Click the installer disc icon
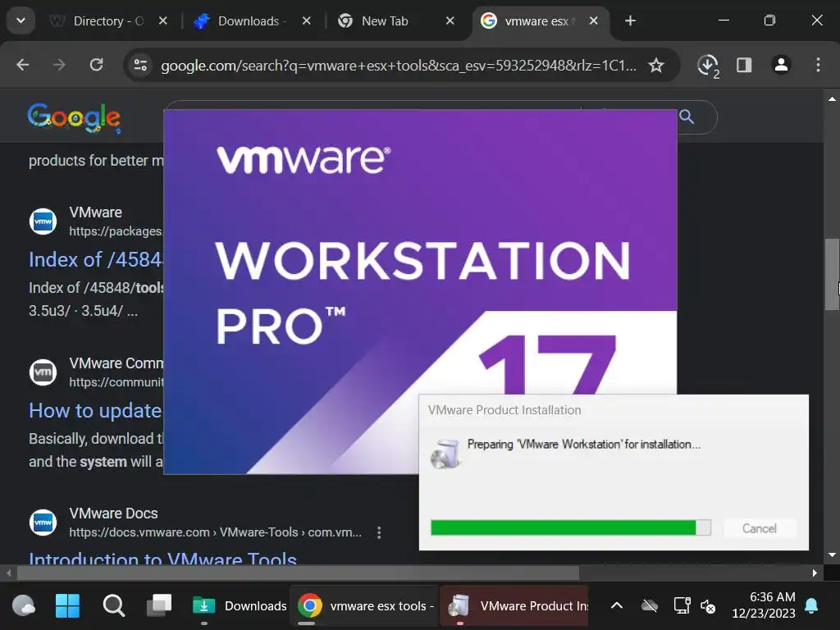Image resolution: width=840 pixels, height=630 pixels. click(x=445, y=454)
